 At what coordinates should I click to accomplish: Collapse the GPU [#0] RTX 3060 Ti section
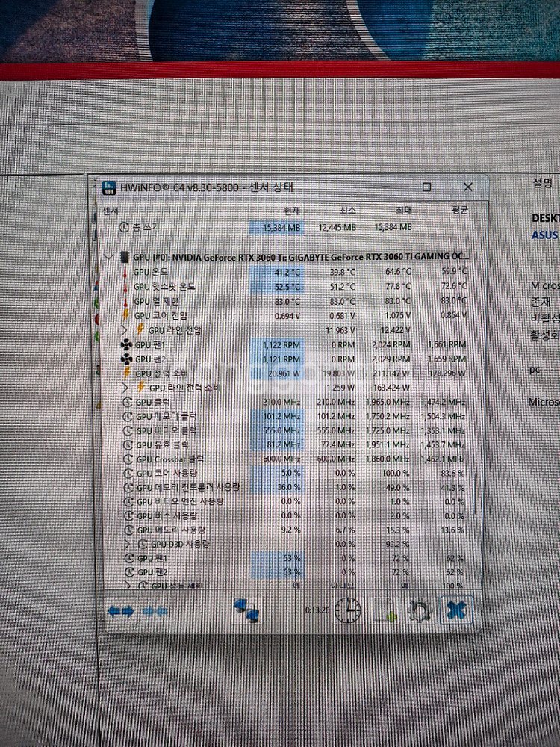[x=109, y=257]
